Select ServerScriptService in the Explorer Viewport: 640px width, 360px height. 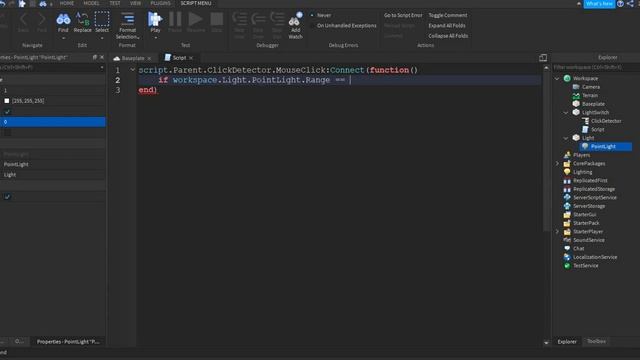tap(595, 198)
